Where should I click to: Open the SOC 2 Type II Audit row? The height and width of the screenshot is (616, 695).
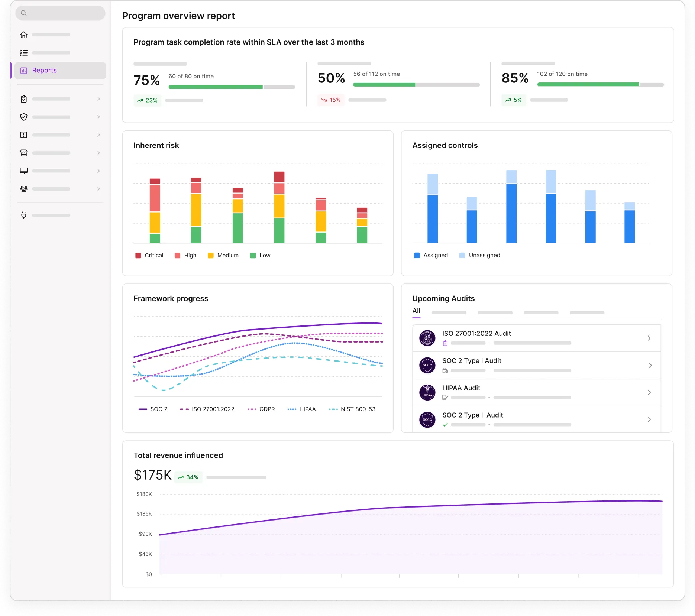(537, 419)
